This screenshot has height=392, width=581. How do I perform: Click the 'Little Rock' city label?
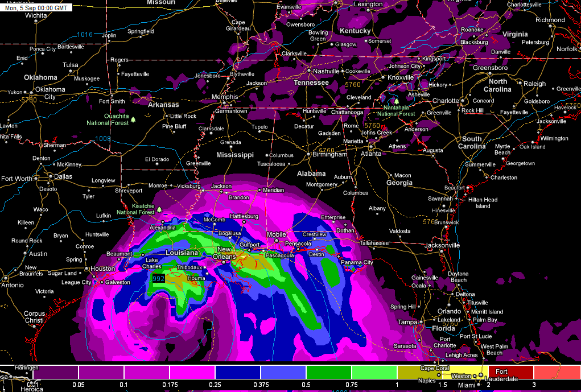(183, 116)
